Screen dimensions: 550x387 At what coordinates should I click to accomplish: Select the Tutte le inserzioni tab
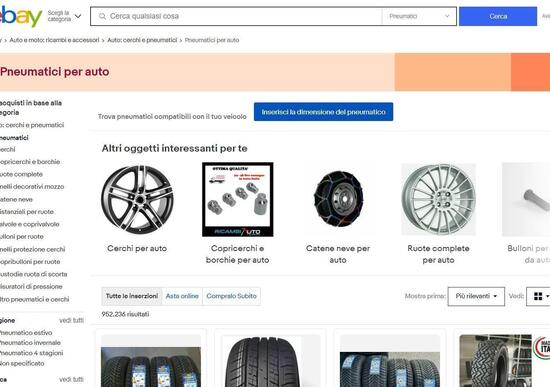point(132,296)
